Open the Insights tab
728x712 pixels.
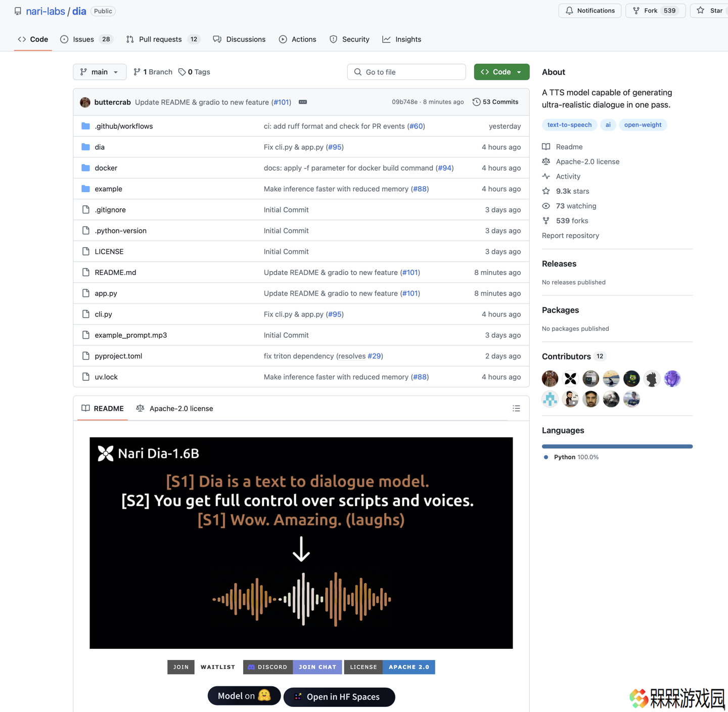point(402,39)
